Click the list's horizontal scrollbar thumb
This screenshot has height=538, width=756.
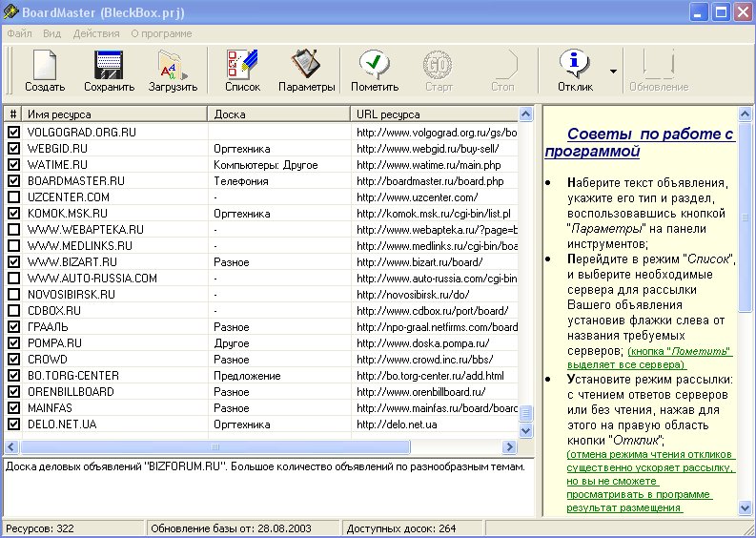pos(215,446)
